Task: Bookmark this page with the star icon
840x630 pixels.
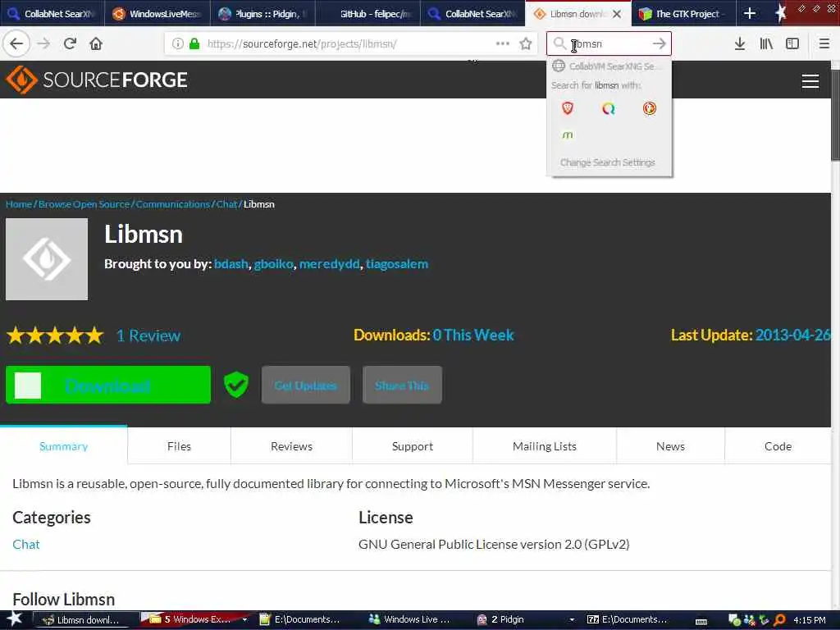Action: pos(526,44)
